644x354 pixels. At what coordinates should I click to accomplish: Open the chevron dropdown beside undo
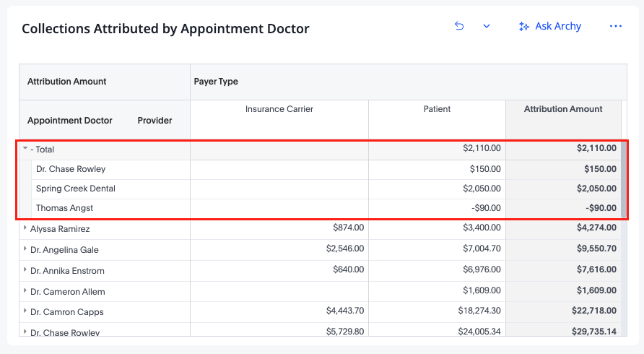coord(487,26)
